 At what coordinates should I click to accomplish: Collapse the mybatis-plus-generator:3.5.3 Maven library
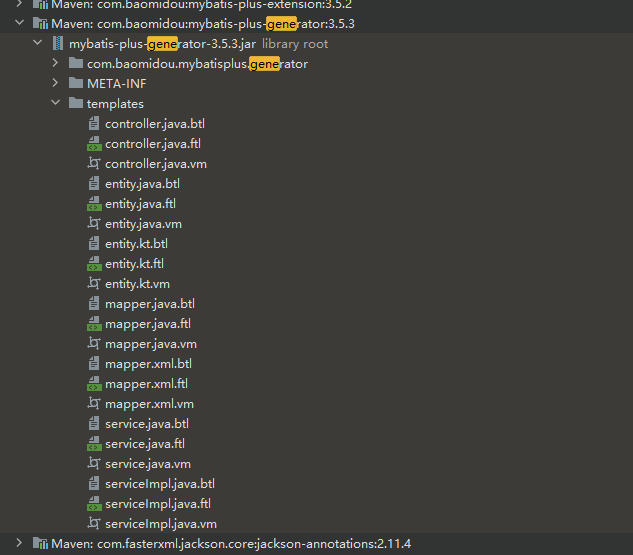pos(19,23)
